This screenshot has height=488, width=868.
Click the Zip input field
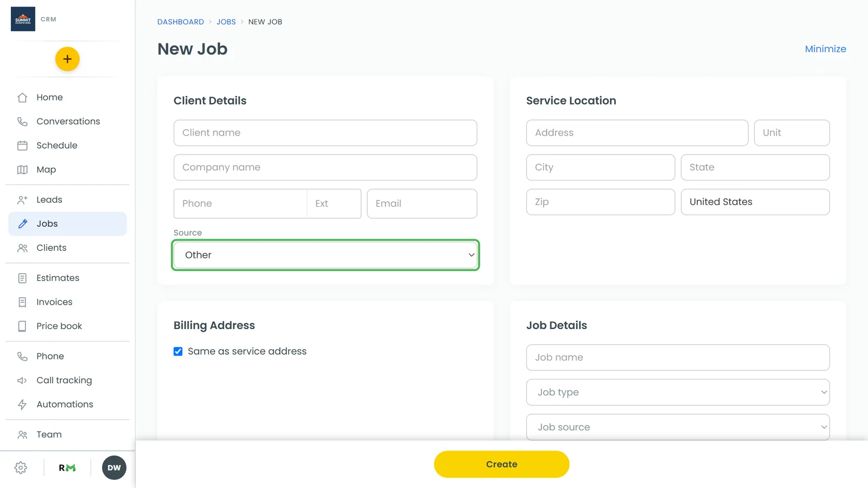[x=601, y=202]
